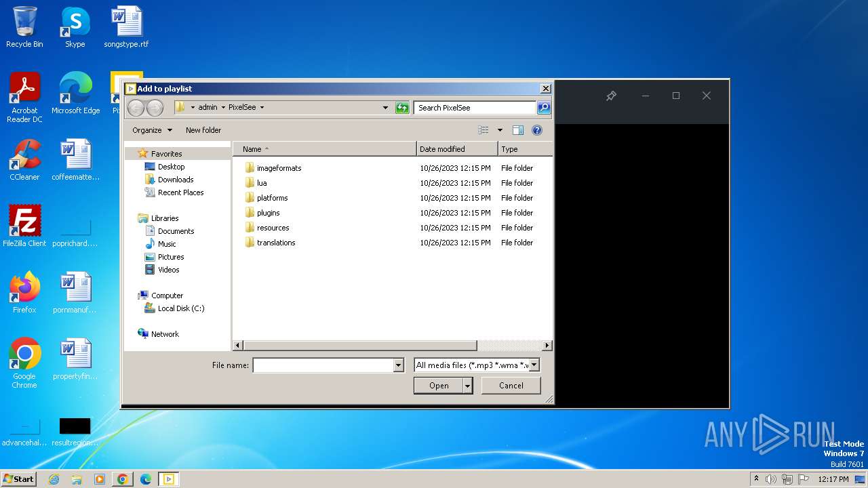Click the Forward navigation arrow in dialog
This screenshot has width=868, height=488.
(155, 108)
